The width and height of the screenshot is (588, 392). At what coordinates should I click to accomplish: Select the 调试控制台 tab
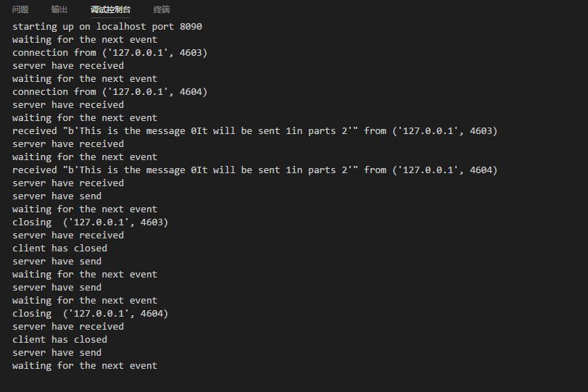[110, 9]
